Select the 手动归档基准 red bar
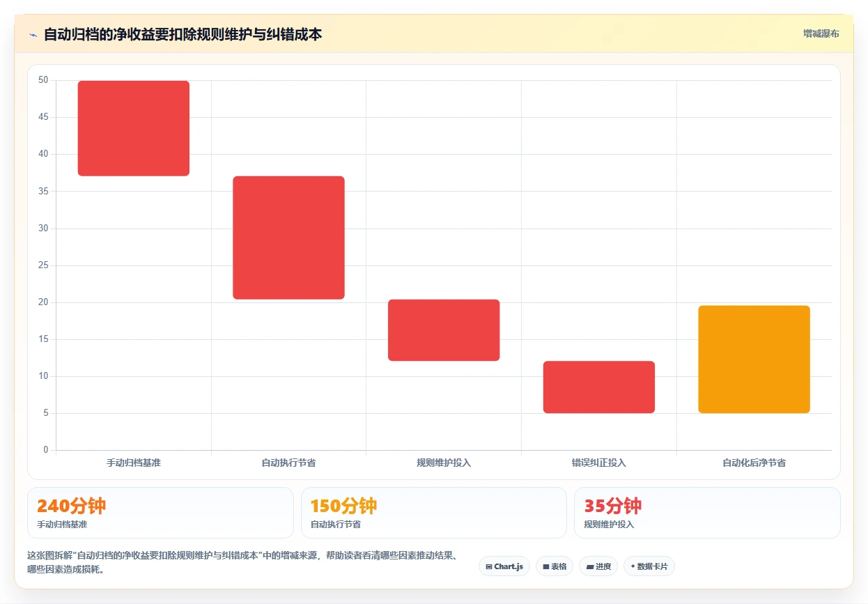Screen dimensions: 868x604 134,128
